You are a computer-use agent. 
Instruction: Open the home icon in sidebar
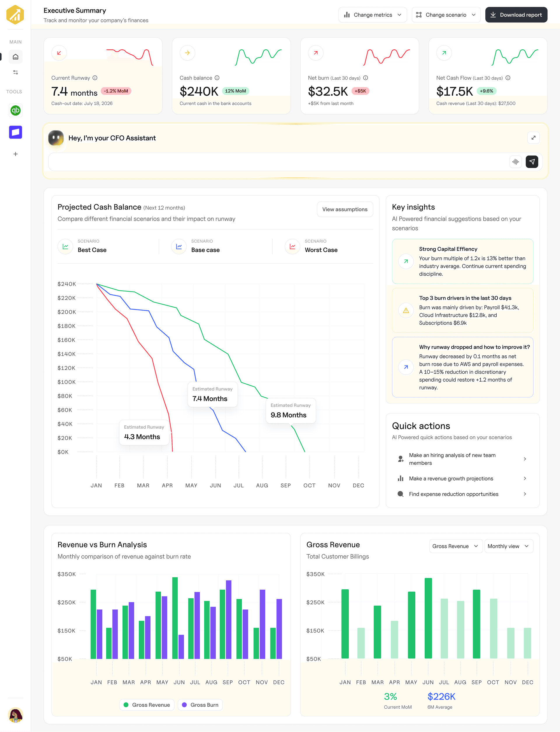point(15,57)
